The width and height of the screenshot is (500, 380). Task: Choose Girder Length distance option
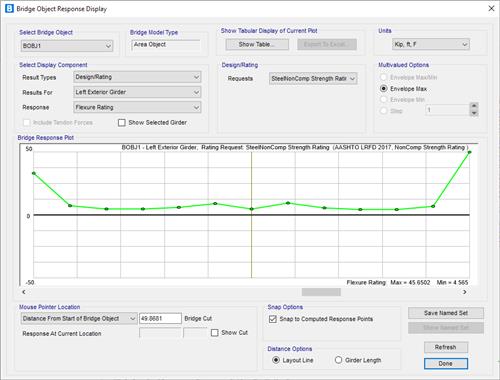[338, 360]
